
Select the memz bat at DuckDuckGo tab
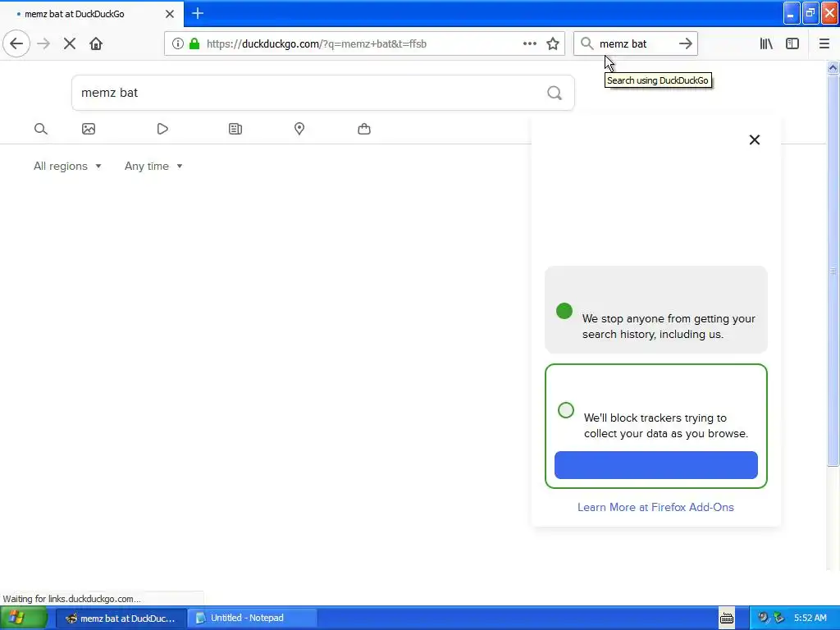coord(92,14)
